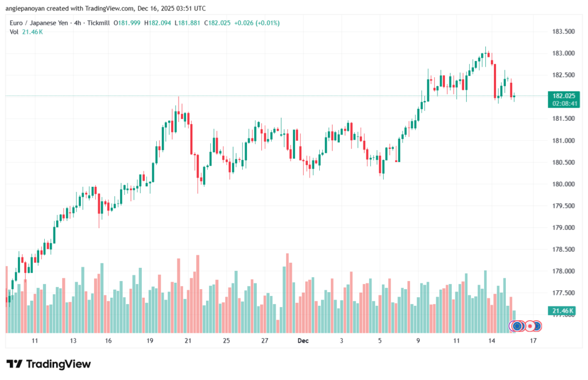The height and width of the screenshot is (380, 588).
Task: Click the Japan flag economic event icon
Action: (x=529, y=326)
